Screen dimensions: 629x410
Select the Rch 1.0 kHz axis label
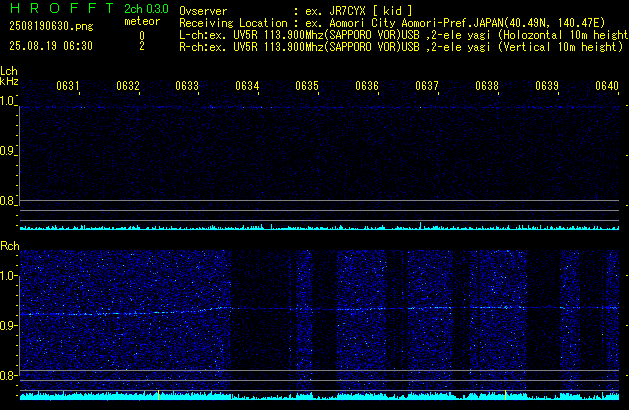point(8,276)
